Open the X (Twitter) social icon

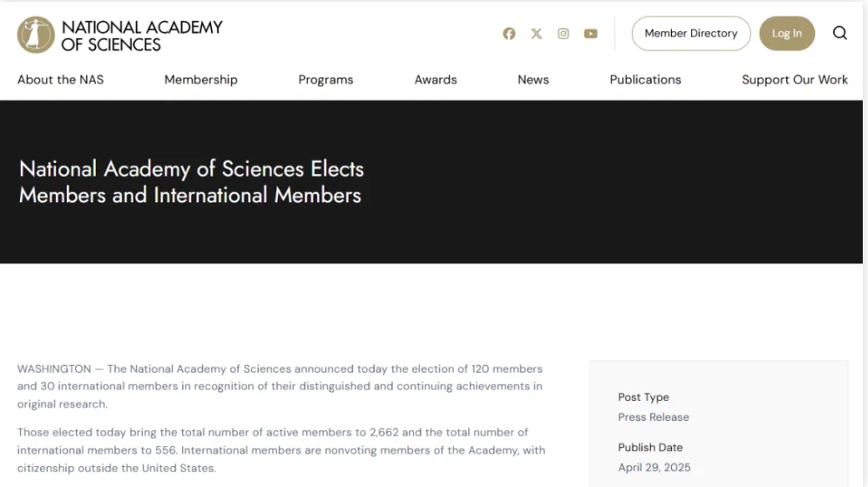tap(537, 34)
